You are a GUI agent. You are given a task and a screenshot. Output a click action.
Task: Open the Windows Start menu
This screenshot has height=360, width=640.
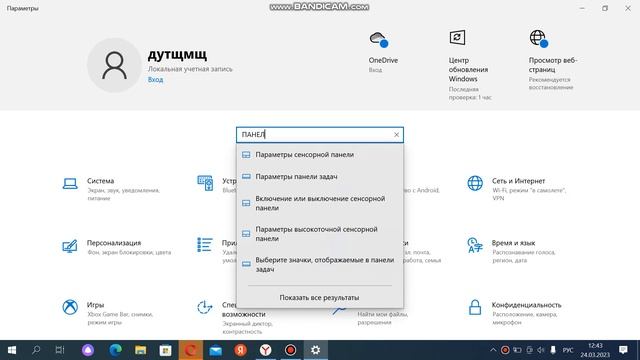12,350
